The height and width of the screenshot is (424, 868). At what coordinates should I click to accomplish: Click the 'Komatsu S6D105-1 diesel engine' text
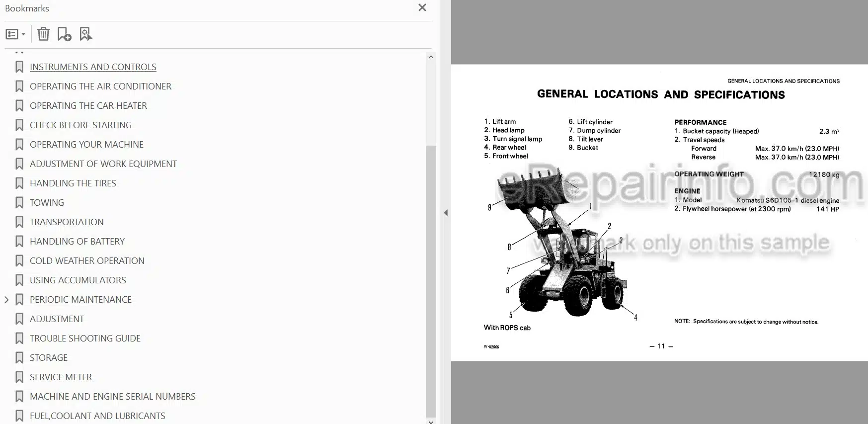point(788,200)
